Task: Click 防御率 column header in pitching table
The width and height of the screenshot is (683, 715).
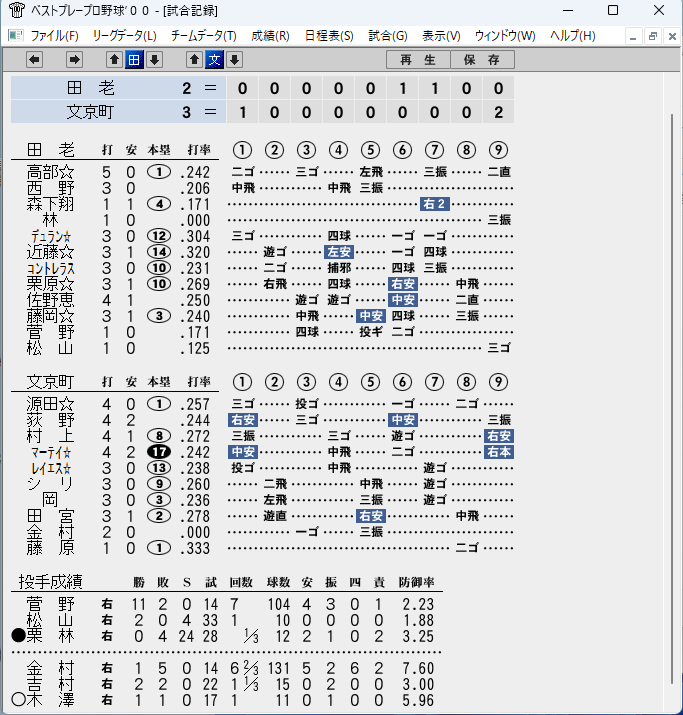Action: click(x=416, y=582)
